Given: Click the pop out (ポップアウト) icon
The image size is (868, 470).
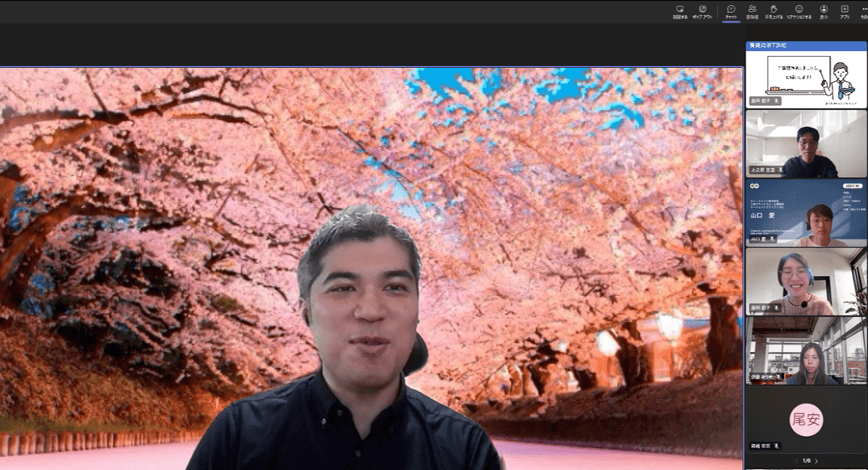Looking at the screenshot, I should pyautogui.click(x=702, y=11).
